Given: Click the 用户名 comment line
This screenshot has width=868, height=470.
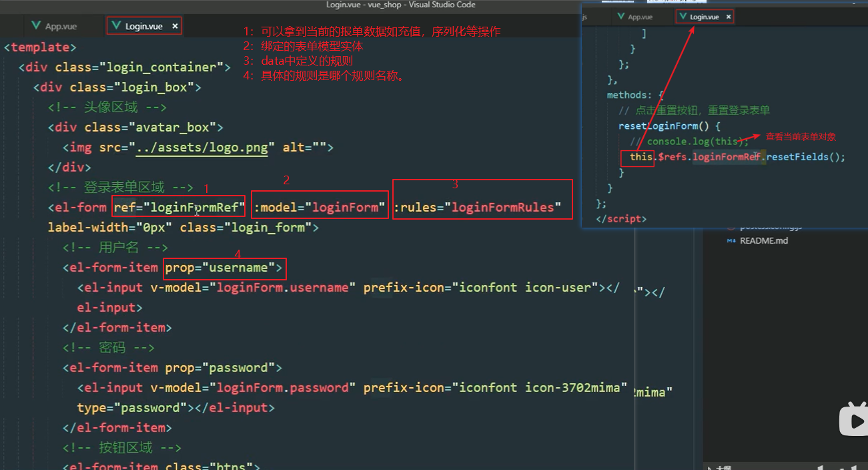Looking at the screenshot, I should (x=115, y=247).
